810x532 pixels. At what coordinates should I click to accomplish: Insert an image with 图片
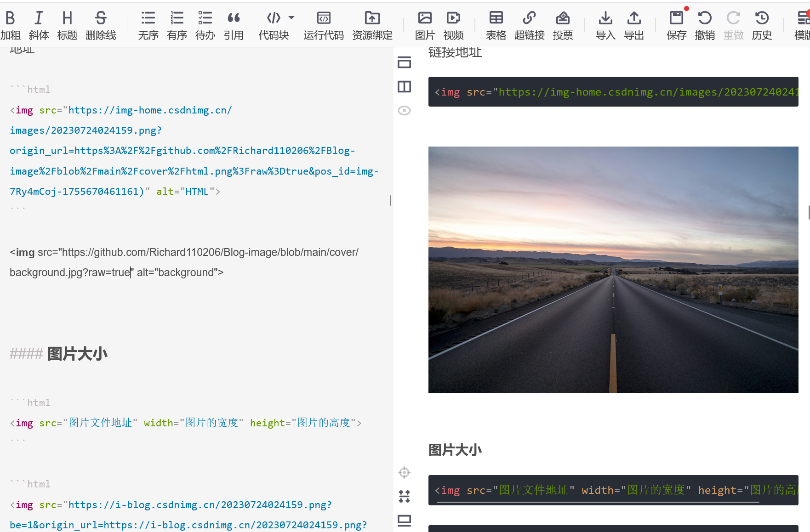(x=425, y=25)
